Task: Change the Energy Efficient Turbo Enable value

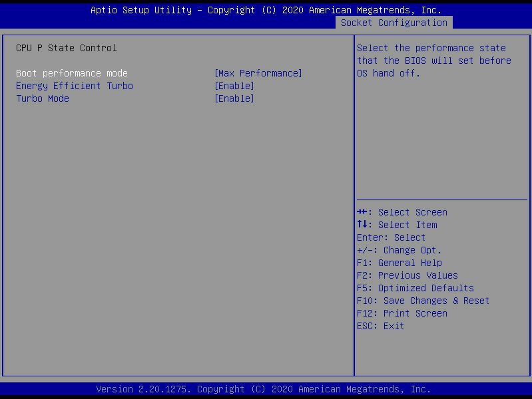Action: (x=234, y=86)
